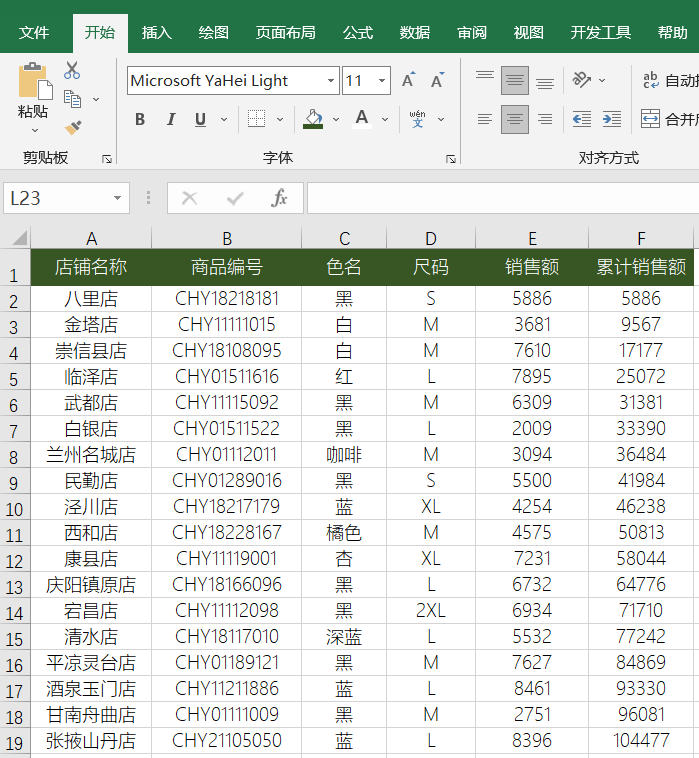This screenshot has width=699, height=758.
Task: Open the 公式 ribbon tab
Action: (x=358, y=33)
